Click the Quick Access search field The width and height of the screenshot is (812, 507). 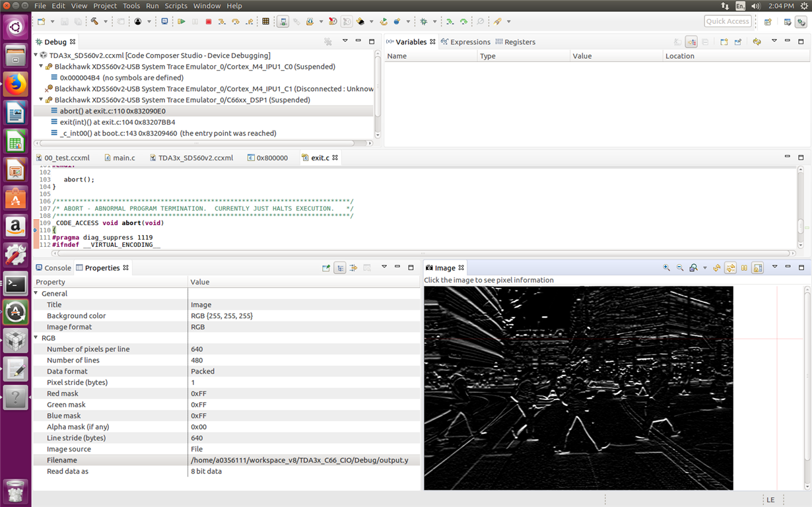click(x=727, y=21)
